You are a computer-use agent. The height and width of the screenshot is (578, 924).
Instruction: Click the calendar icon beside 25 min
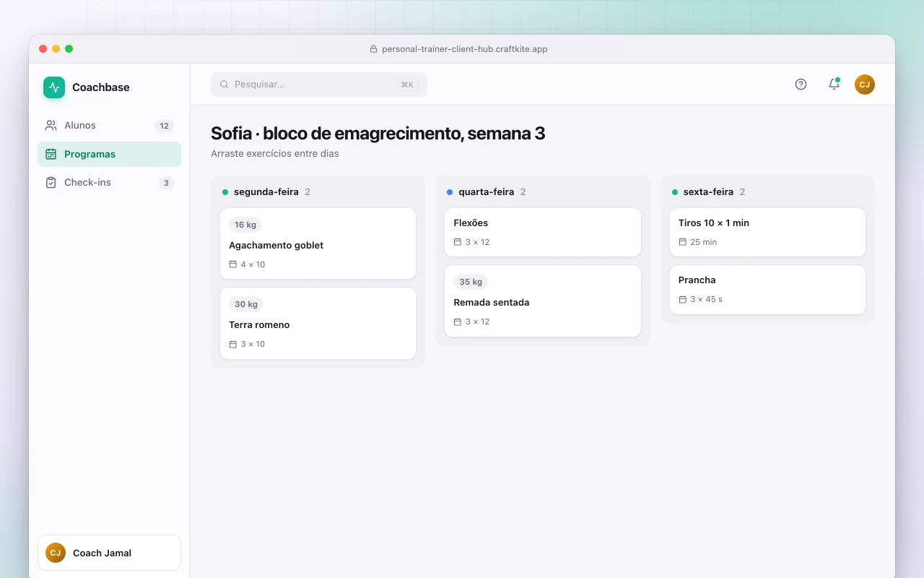pyautogui.click(x=682, y=242)
